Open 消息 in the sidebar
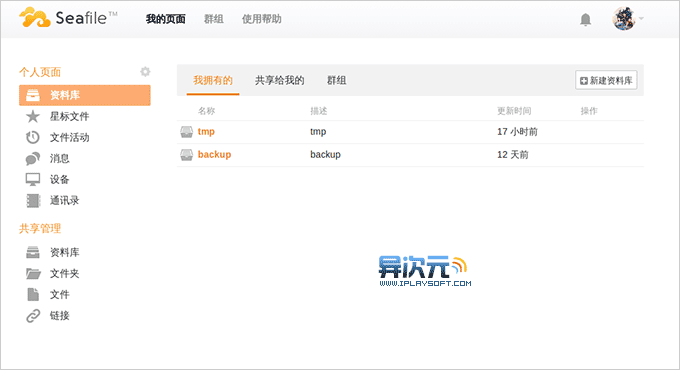680x370 pixels. coord(59,158)
